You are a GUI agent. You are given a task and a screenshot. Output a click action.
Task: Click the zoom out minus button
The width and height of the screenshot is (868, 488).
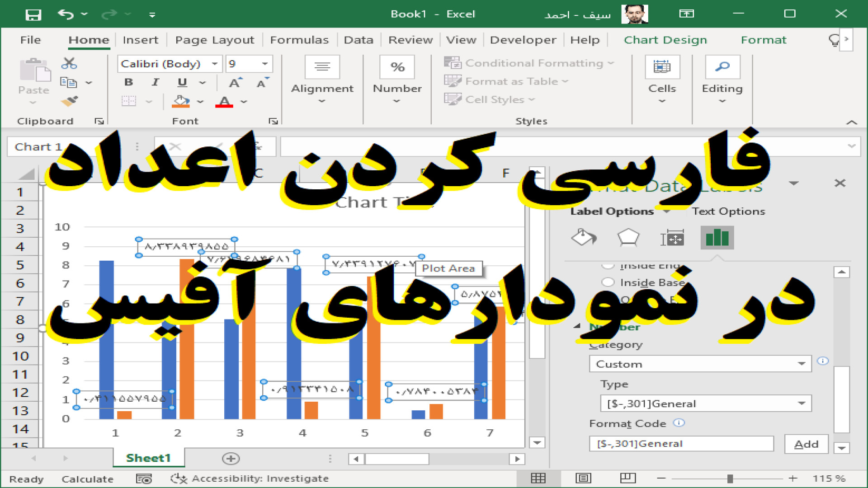coord(661,478)
